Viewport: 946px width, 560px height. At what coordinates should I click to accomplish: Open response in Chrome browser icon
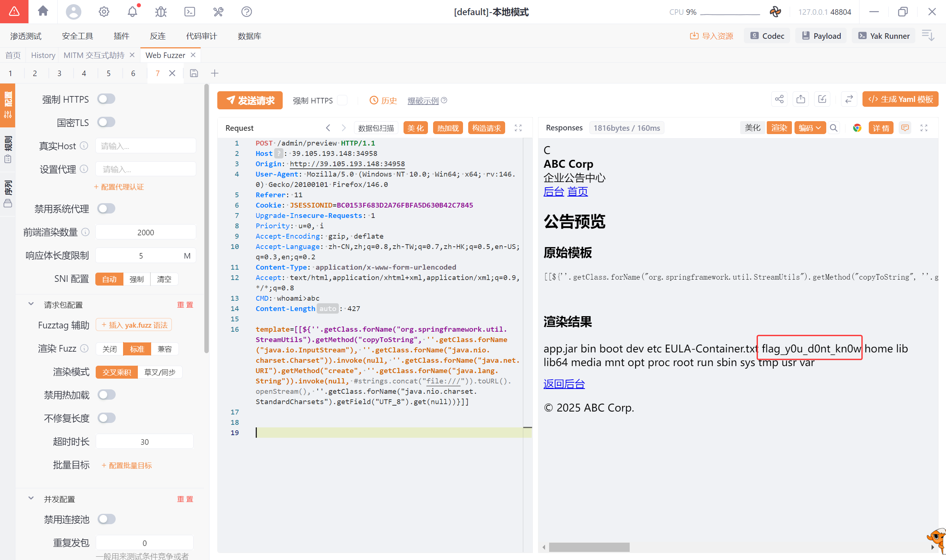(x=857, y=128)
